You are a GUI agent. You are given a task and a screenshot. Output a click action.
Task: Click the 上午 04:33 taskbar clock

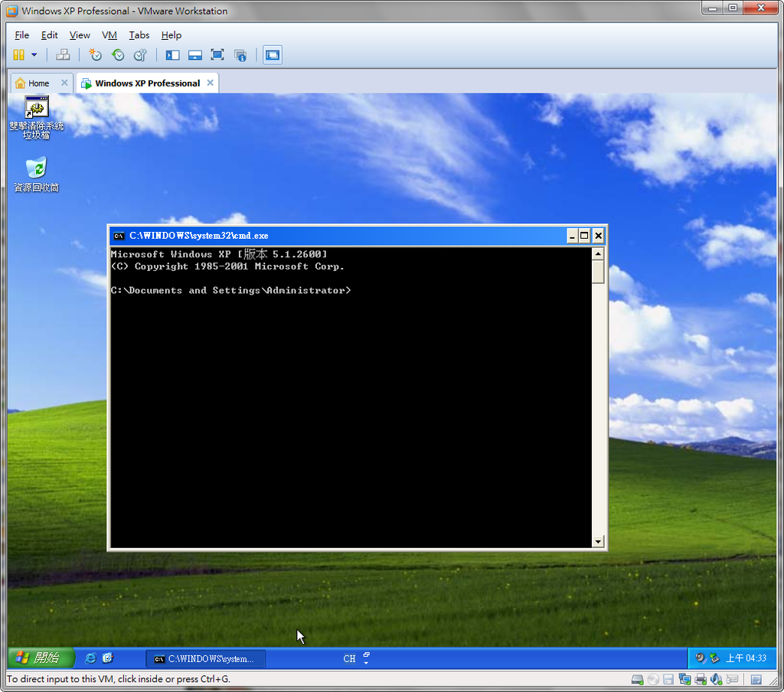tap(746, 658)
